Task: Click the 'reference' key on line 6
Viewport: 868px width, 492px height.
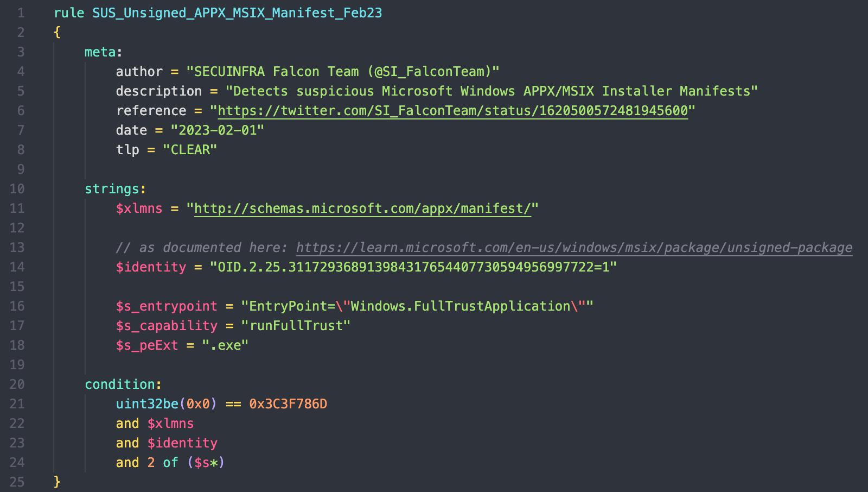Action: click(x=151, y=111)
